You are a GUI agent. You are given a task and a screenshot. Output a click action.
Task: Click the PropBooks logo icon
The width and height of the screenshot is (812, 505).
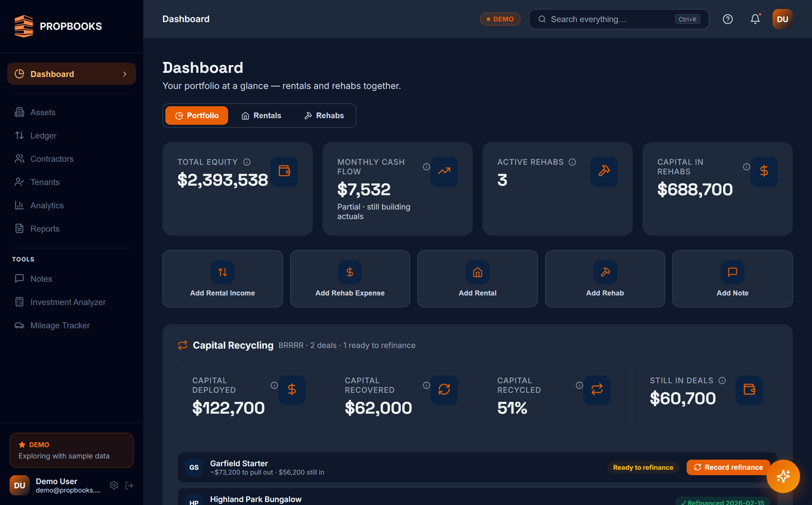point(24,26)
